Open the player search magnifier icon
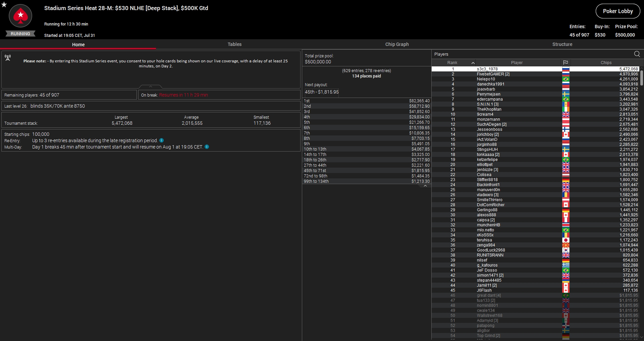 point(637,54)
